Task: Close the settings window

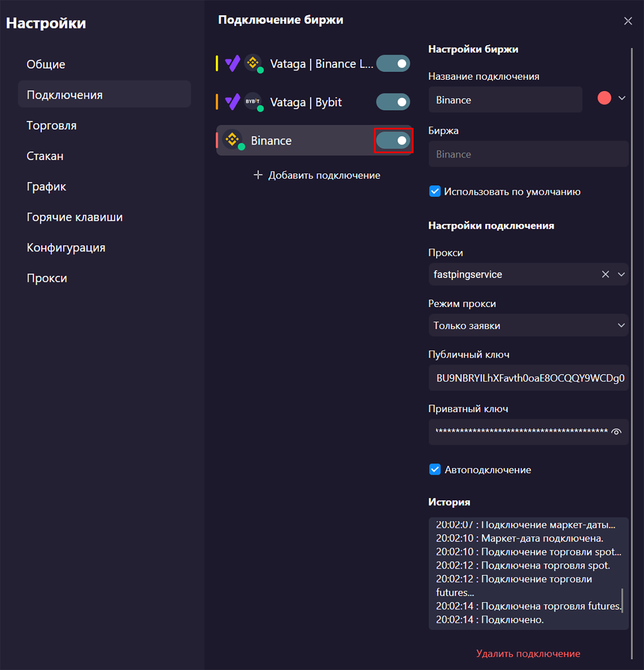Action: tap(628, 21)
